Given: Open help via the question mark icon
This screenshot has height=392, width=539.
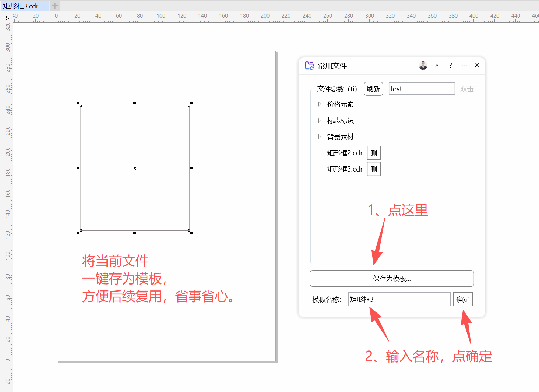Looking at the screenshot, I should coord(451,66).
